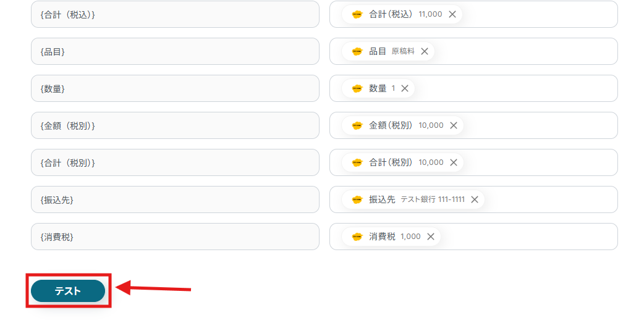Screen dimensions: 644x323
Task: Click the テスト button
Action: pyautogui.click(x=68, y=291)
